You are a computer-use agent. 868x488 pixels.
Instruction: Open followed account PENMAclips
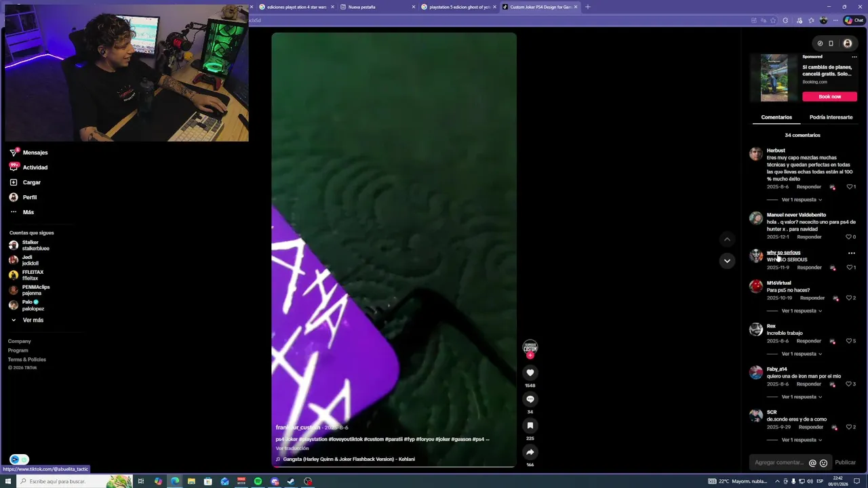[29, 290]
